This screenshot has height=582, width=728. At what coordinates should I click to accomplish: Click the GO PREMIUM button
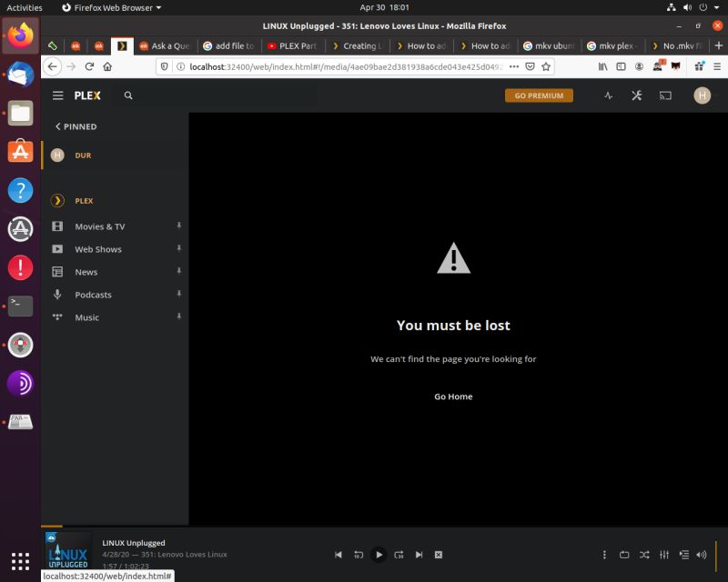coord(539,95)
